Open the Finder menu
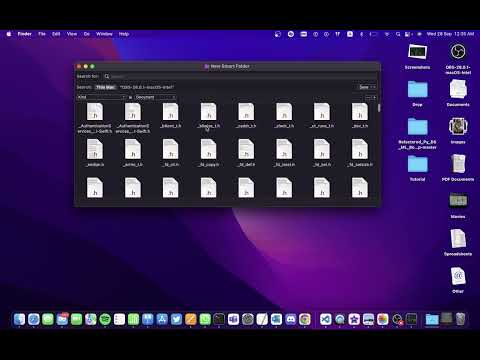 pyautogui.click(x=25, y=34)
